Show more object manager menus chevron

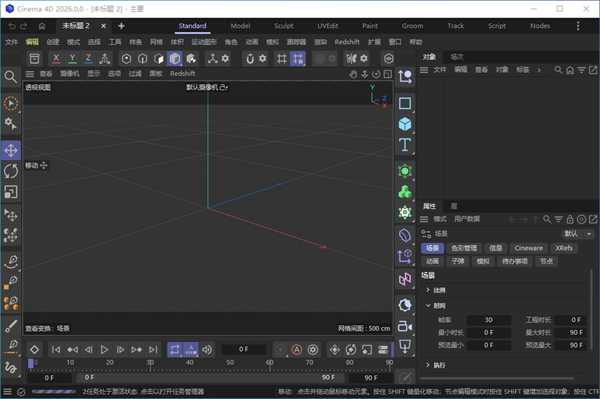[539, 70]
